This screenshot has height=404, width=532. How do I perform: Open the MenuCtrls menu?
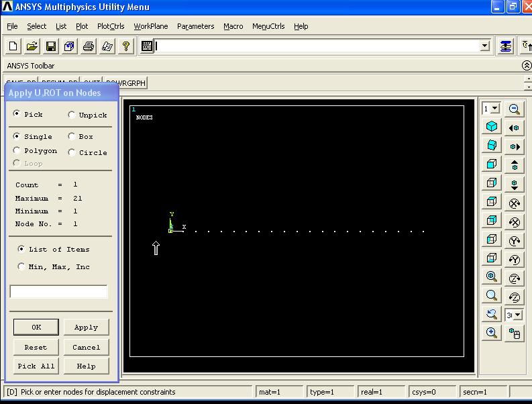tap(268, 26)
